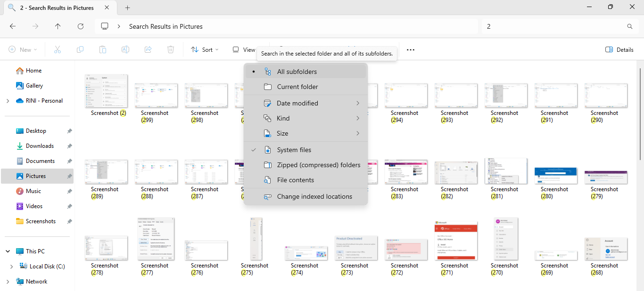The image size is (644, 291).
Task: Click the Share icon in toolbar
Action: 148,49
